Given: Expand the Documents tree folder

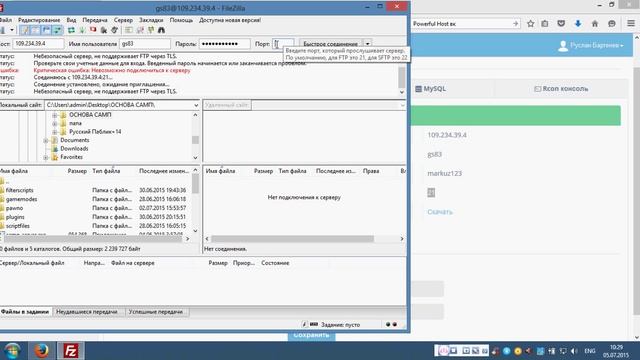Looking at the screenshot, I should [46, 140].
